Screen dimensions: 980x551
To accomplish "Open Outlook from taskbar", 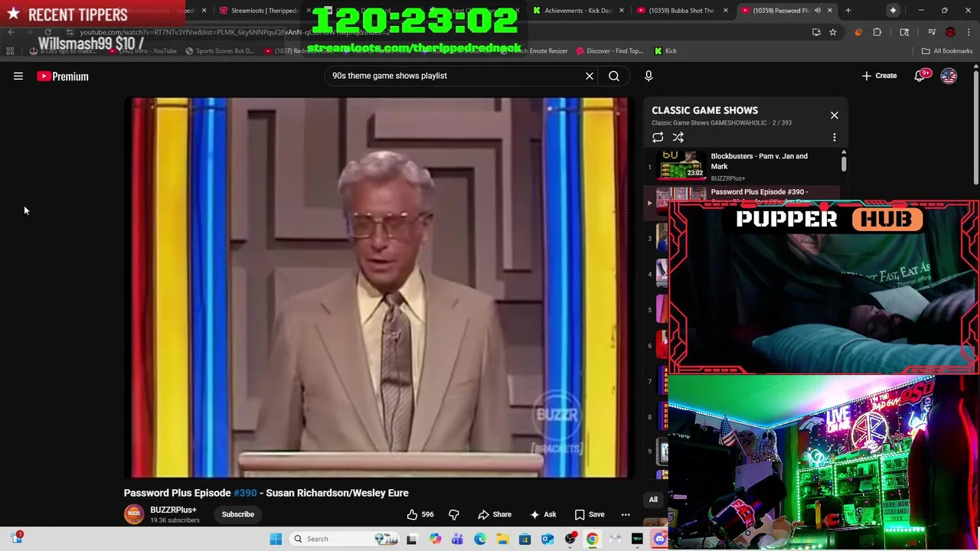I will [x=547, y=539].
